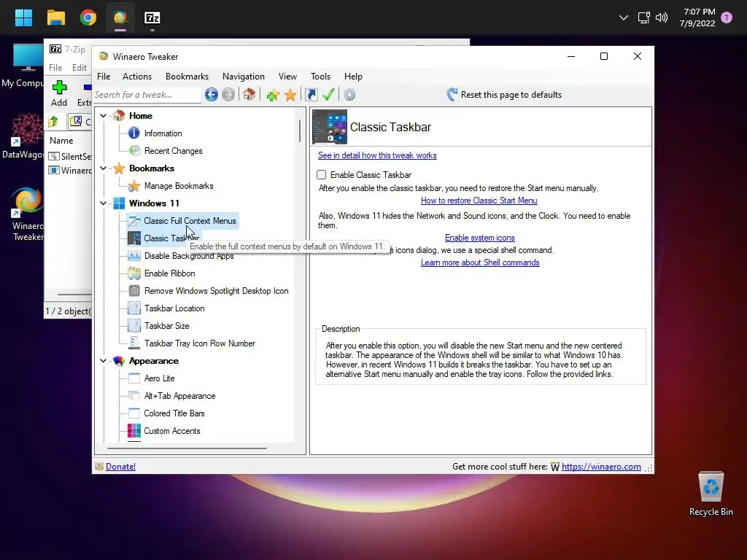747x560 pixels.
Task: Click the Search for a tweak field
Action: pos(147,95)
